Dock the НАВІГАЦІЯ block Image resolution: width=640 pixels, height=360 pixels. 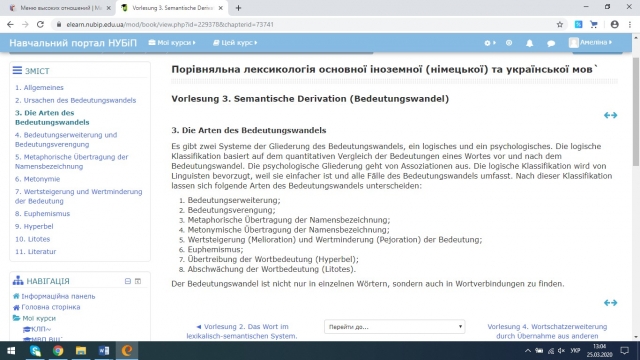click(x=138, y=281)
